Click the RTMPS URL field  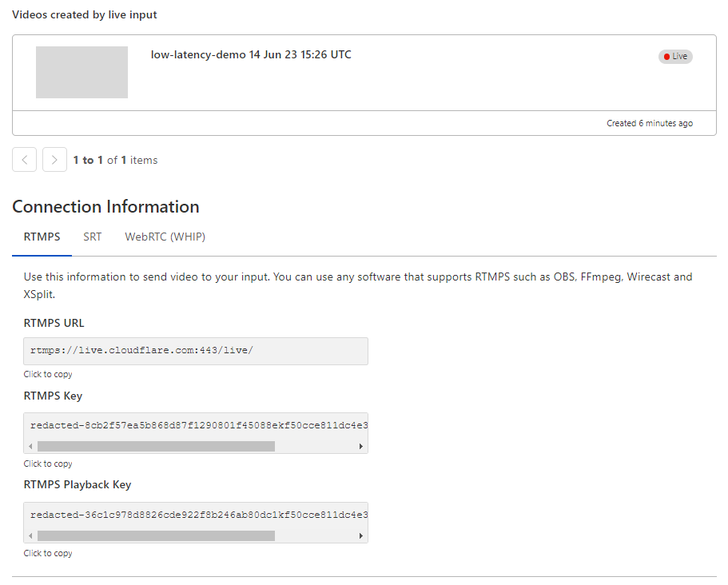[x=196, y=351]
